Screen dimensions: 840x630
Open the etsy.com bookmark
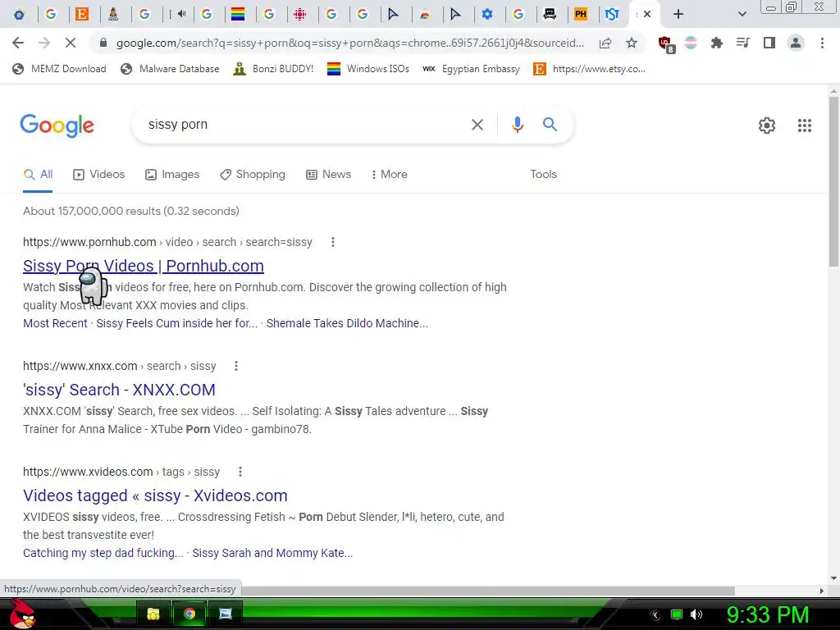coord(589,69)
